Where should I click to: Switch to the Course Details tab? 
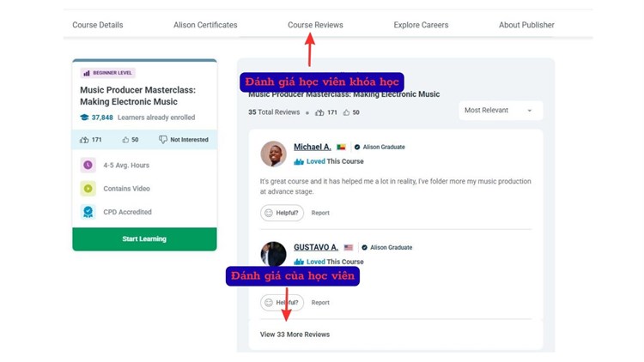(x=98, y=25)
